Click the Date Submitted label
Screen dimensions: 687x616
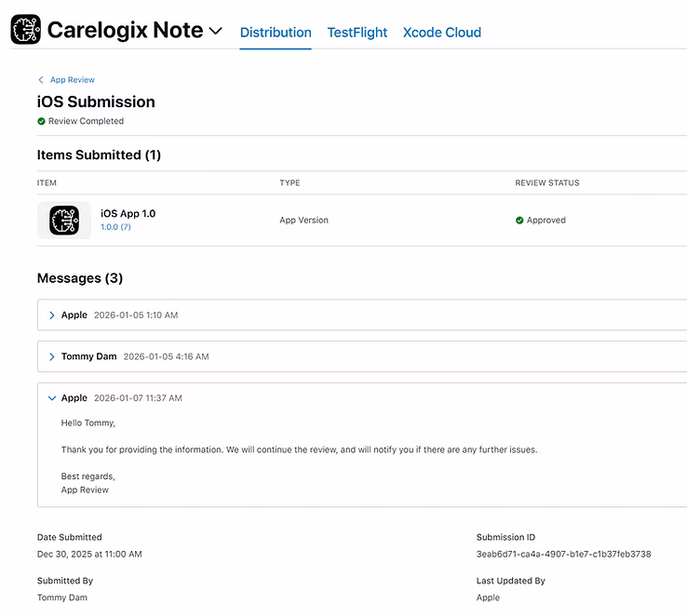pos(69,537)
